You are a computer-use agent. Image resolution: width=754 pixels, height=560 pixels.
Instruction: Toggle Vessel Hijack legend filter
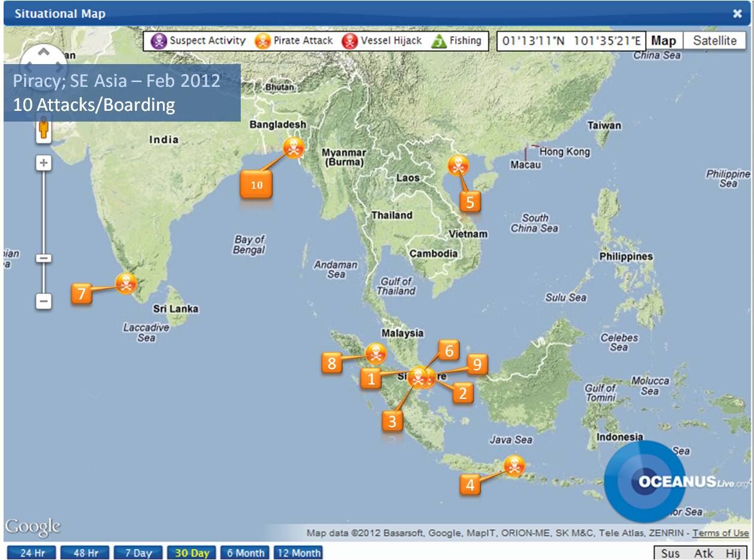[x=382, y=41]
